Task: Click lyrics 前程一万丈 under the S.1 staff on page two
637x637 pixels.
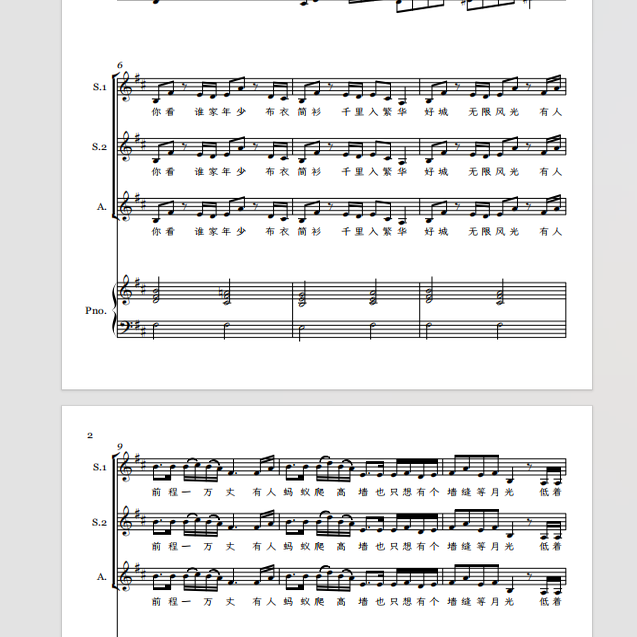Action: pyautogui.click(x=193, y=492)
